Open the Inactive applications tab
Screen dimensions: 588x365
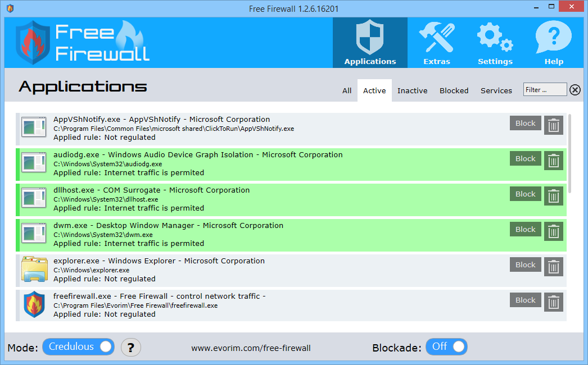412,90
